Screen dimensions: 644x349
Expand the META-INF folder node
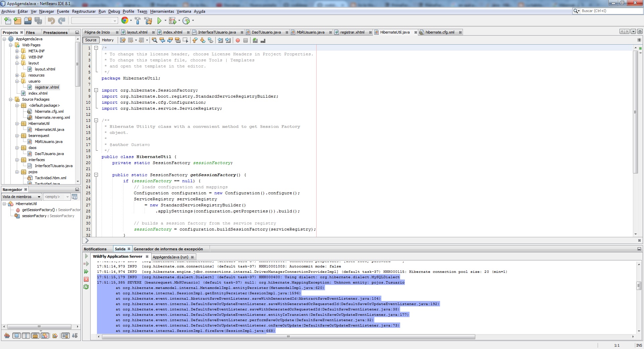click(x=17, y=51)
